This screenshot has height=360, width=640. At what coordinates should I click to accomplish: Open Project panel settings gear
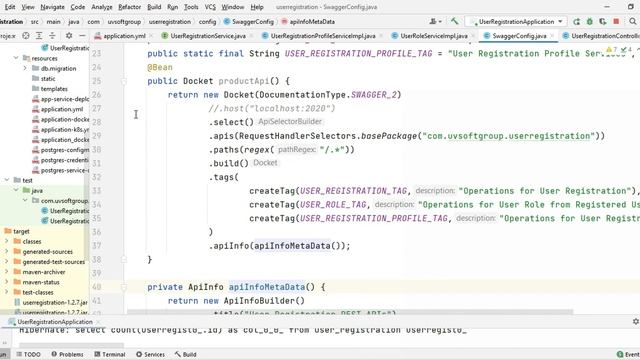[69, 36]
